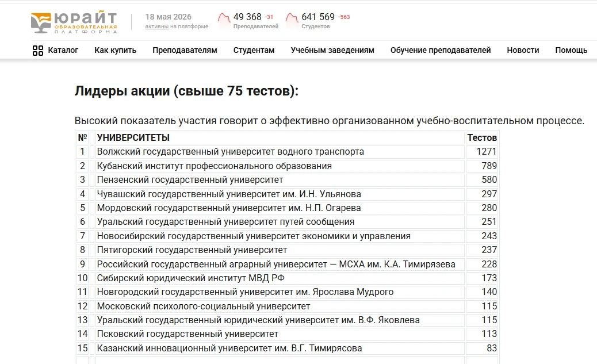Open Обучение преподавателей menu item
Image resolution: width=597 pixels, height=364 pixels.
point(441,50)
